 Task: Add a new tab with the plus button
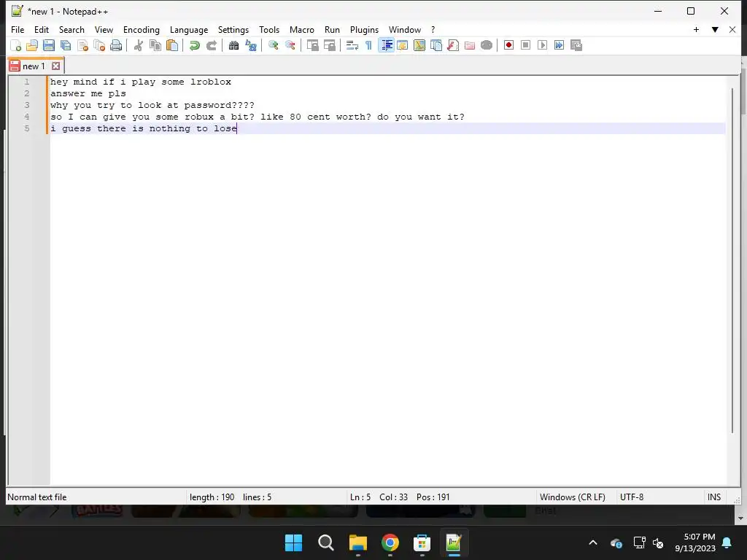coord(696,29)
